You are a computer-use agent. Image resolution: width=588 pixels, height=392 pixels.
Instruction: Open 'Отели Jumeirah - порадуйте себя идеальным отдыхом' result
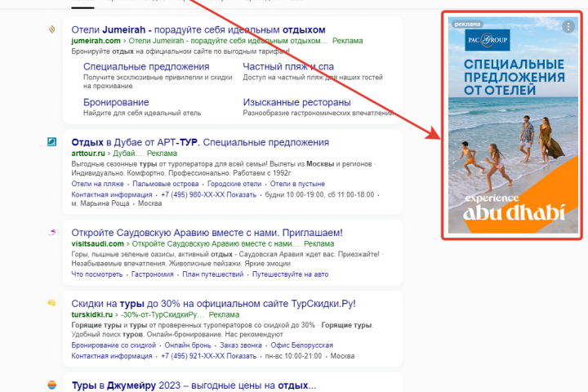[x=198, y=29]
